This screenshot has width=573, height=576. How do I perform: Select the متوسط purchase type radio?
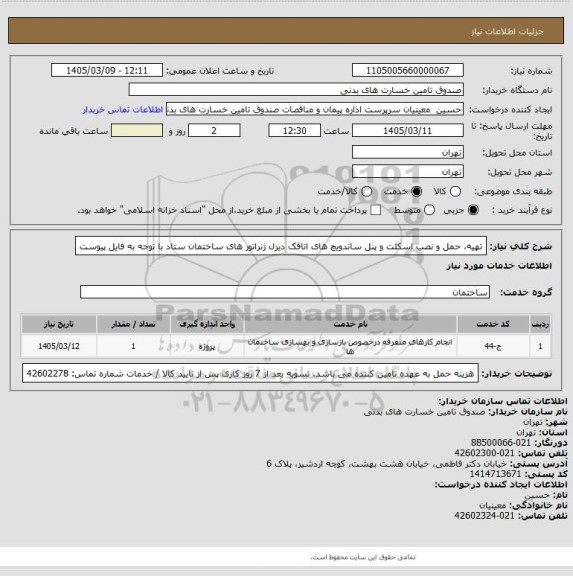click(x=429, y=210)
